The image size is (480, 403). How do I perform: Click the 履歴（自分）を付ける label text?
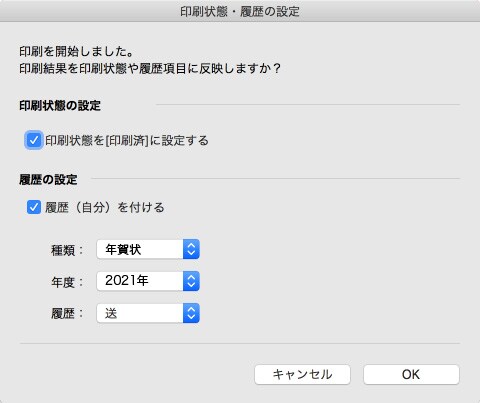coord(105,207)
